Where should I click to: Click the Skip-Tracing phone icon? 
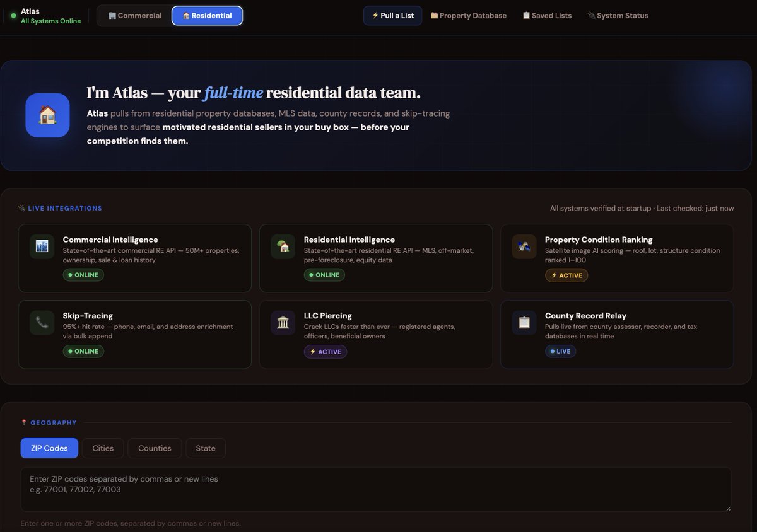(x=42, y=323)
